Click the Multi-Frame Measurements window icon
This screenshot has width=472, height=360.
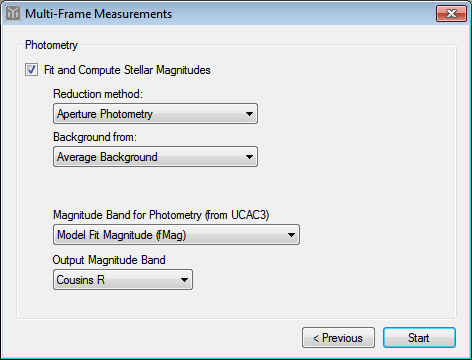(13, 14)
